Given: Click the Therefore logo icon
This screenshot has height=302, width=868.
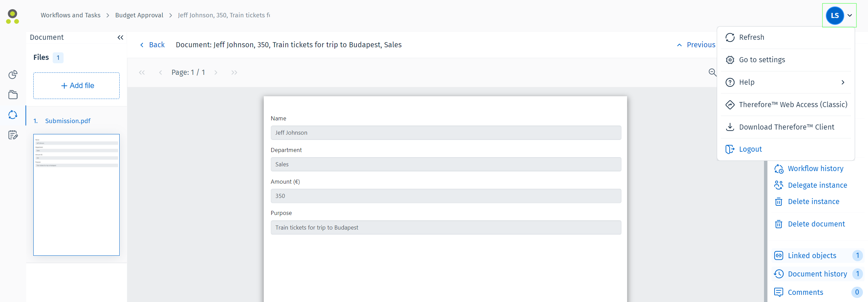Looking at the screenshot, I should [x=13, y=16].
